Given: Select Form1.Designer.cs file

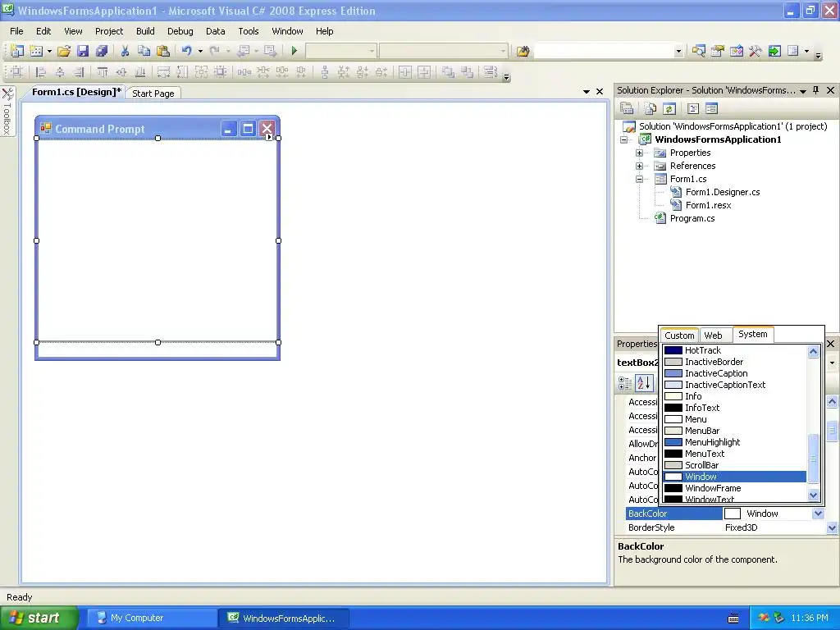Looking at the screenshot, I should click(x=723, y=192).
